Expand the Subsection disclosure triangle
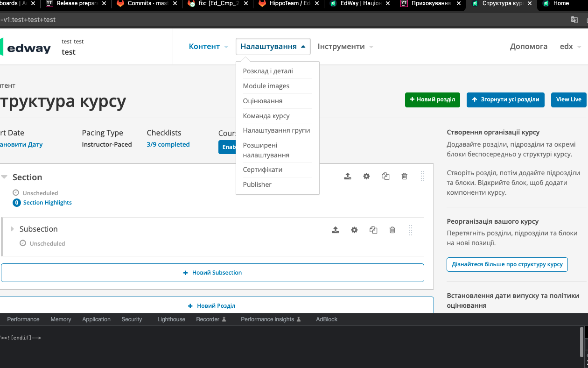Viewport: 588px width, 368px height. click(x=13, y=229)
